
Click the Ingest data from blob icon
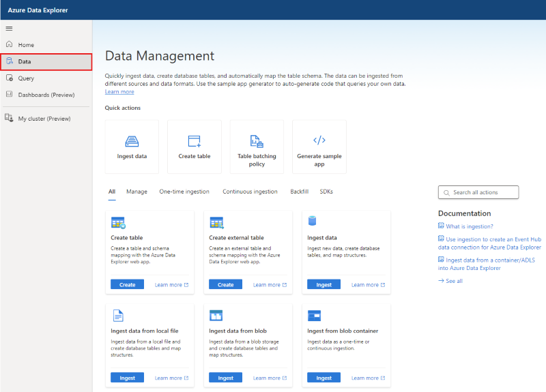(216, 316)
